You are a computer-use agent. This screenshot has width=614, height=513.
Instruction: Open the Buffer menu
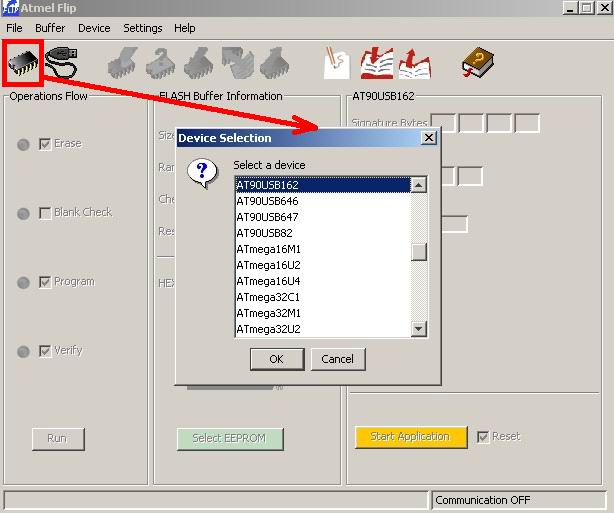click(x=50, y=28)
